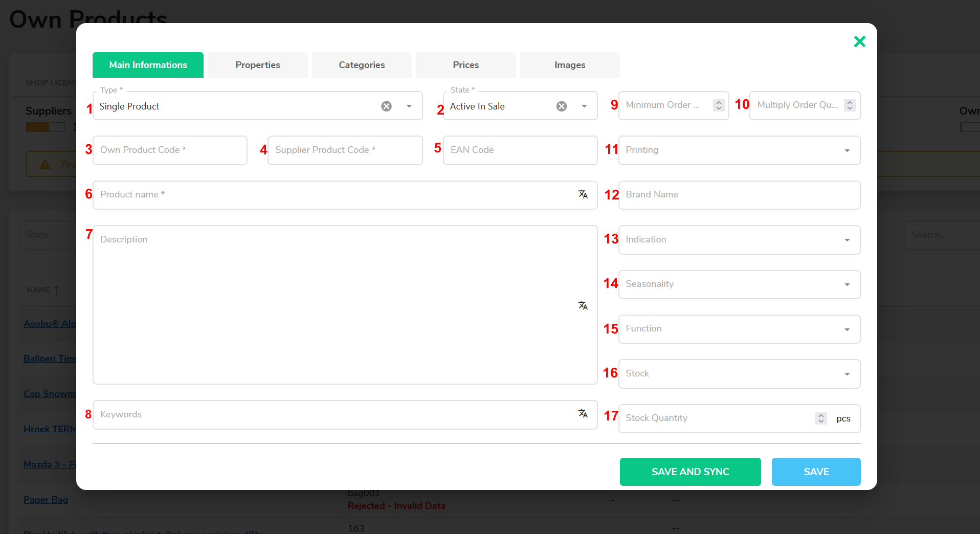Switch to the Images tab
Image resolution: width=980 pixels, height=534 pixels.
pyautogui.click(x=569, y=65)
